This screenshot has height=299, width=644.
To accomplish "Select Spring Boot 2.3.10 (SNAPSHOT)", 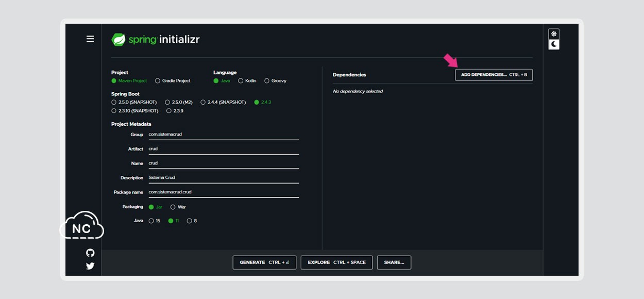I will click(x=135, y=111).
